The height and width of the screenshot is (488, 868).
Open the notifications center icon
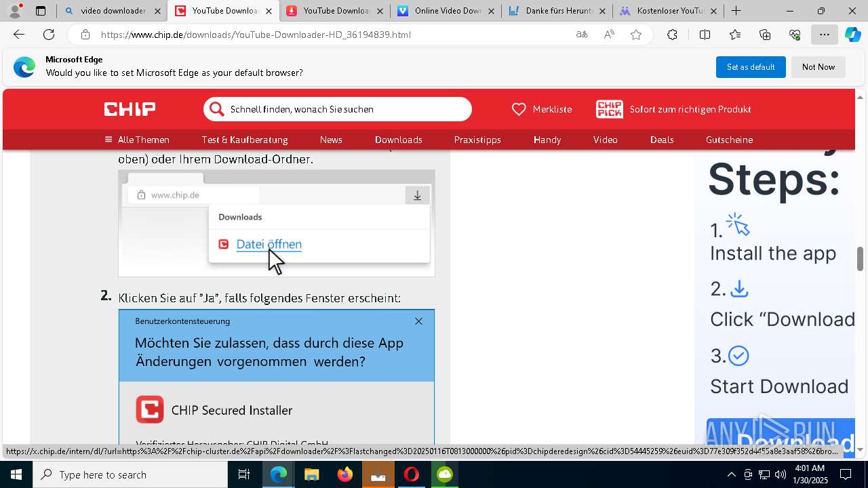point(846,474)
